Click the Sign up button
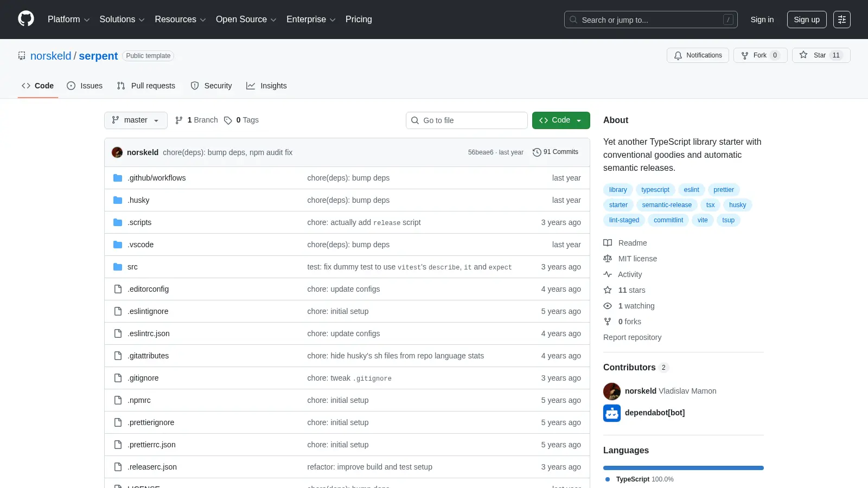The width and height of the screenshot is (868, 488). click(x=806, y=20)
